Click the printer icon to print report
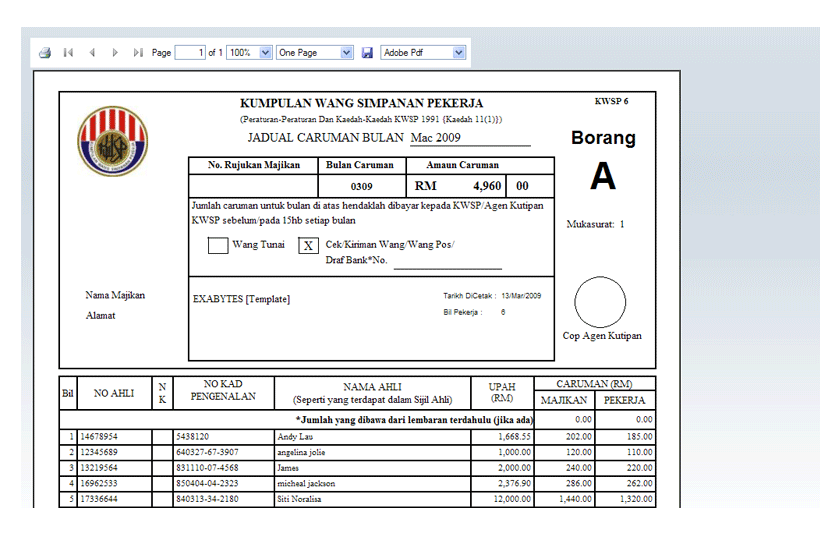820x559 pixels. coord(44,52)
